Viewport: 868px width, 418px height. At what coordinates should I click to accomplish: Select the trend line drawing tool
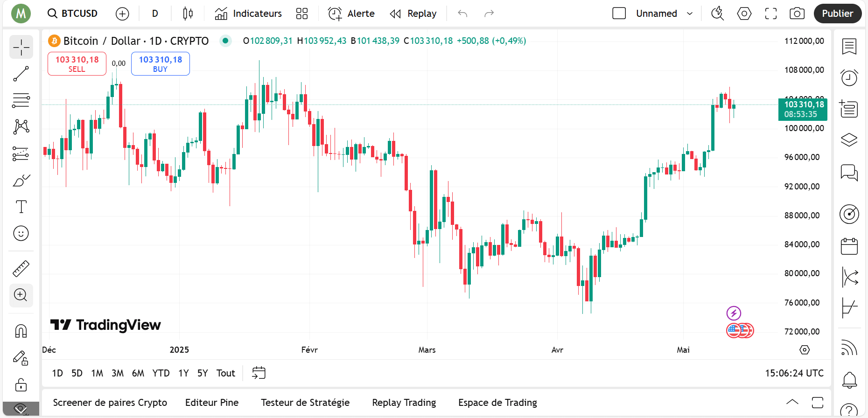21,74
